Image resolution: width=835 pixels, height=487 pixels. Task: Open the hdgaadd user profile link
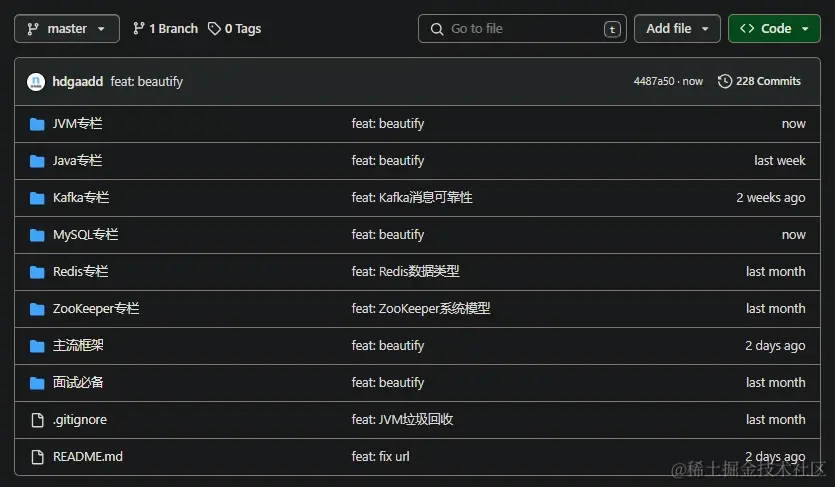77,82
